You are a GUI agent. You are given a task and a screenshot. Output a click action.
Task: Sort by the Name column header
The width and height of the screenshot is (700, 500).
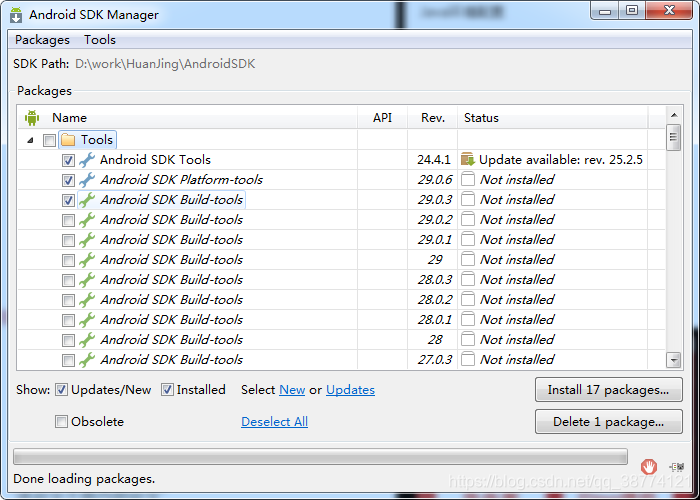[69, 117]
